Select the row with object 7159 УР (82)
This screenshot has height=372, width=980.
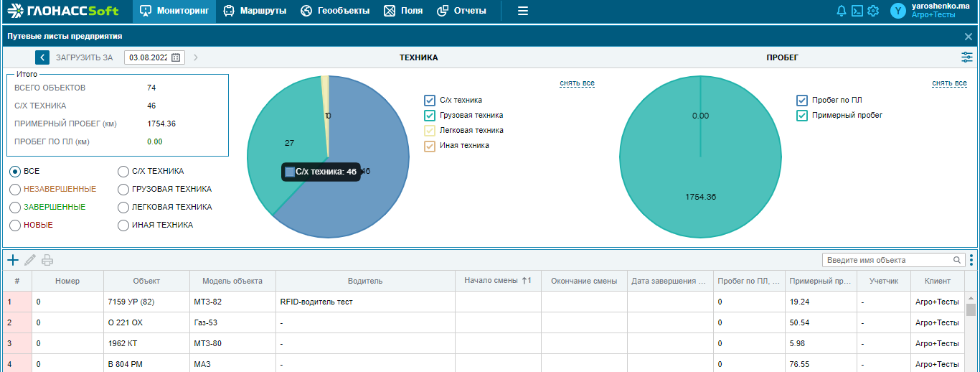(x=484, y=302)
